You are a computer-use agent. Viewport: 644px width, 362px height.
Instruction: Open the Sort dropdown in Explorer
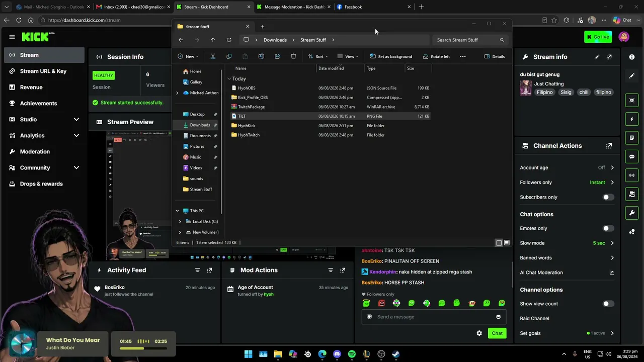point(318,56)
